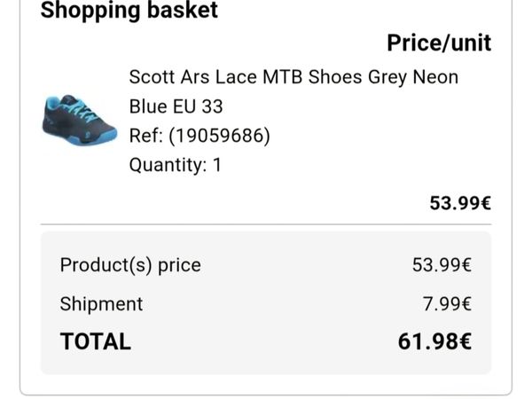The image size is (532, 399).
Task: Open the Scott Ars Lace MTB Shoes title
Action: 293,77
